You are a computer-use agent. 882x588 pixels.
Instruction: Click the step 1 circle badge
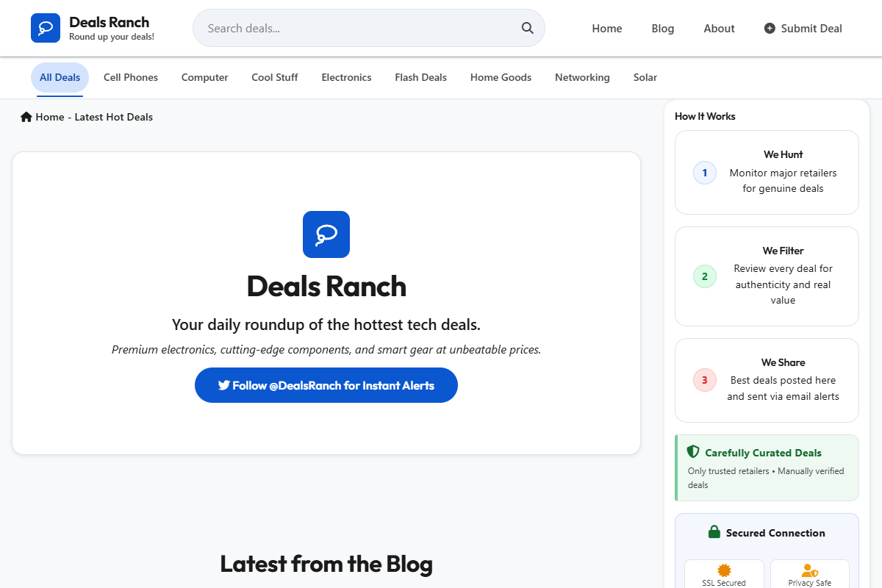[705, 173]
